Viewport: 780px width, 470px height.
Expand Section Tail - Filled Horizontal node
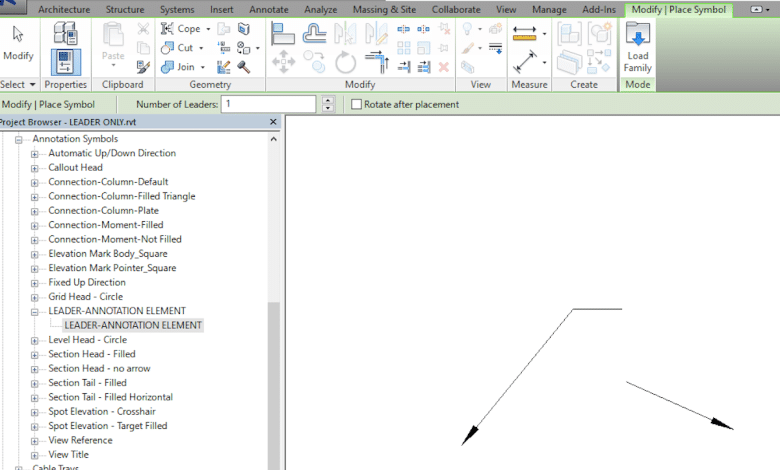point(34,398)
